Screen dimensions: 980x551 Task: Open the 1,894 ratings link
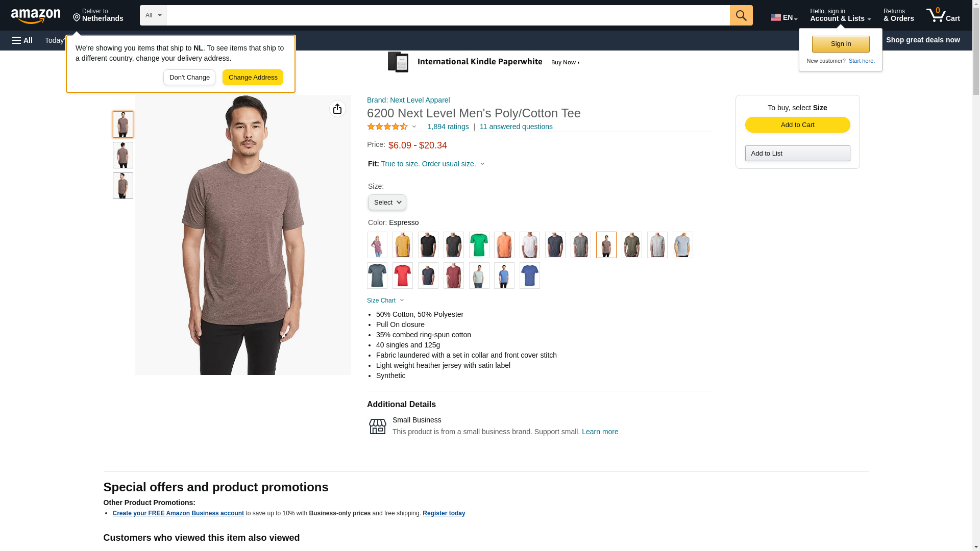coord(448,127)
